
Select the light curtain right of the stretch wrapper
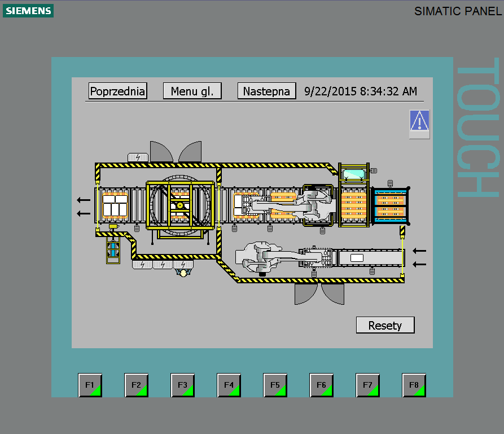tap(218, 206)
